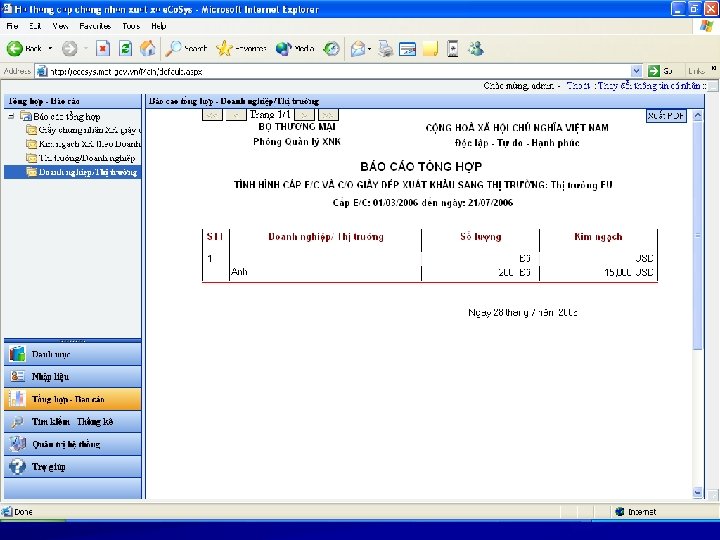Viewport: 720px width, 540px height.
Task: Click the Edit page icon in toolbar
Action: [x=407, y=48]
